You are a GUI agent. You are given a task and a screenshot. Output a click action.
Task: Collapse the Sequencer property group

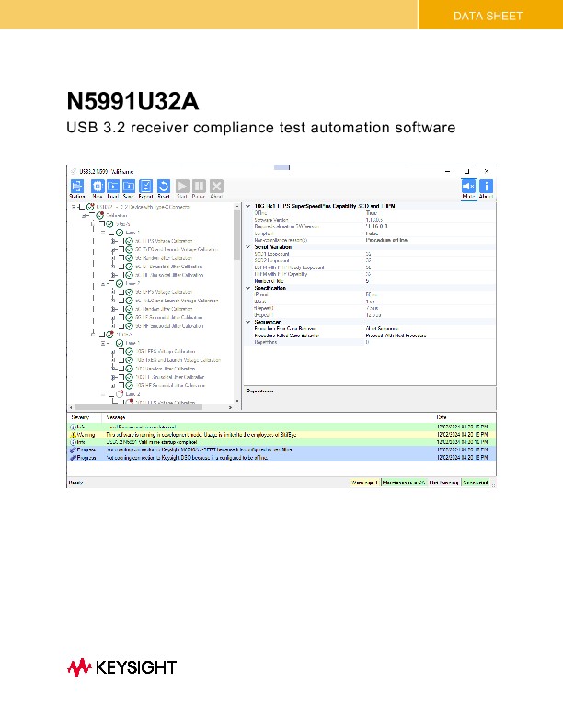248,322
